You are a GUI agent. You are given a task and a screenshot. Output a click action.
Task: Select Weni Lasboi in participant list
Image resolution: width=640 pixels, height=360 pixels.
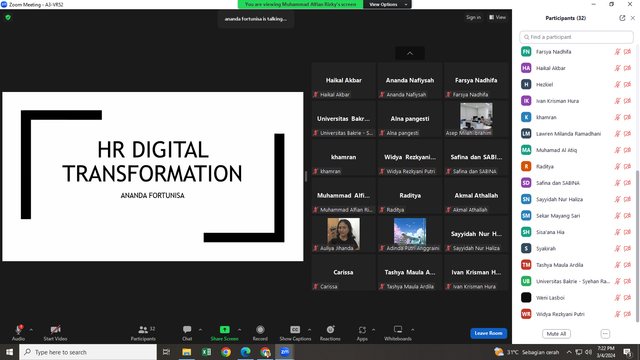point(576,298)
